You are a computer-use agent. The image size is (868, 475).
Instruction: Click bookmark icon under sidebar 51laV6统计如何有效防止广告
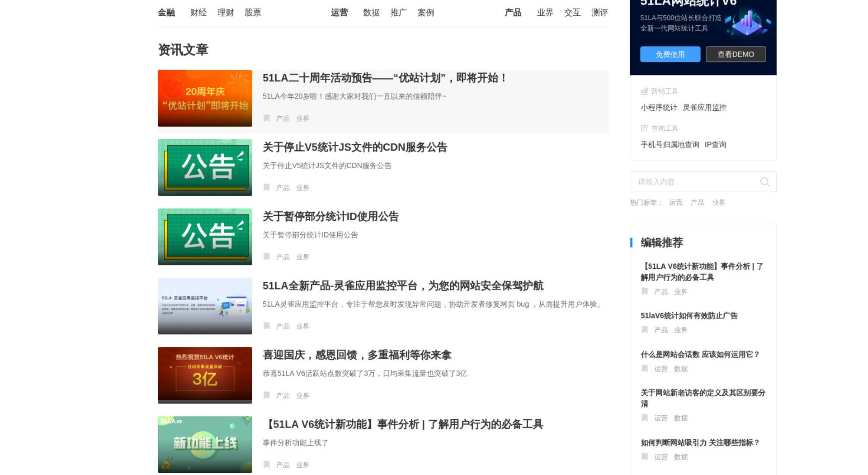coord(645,329)
